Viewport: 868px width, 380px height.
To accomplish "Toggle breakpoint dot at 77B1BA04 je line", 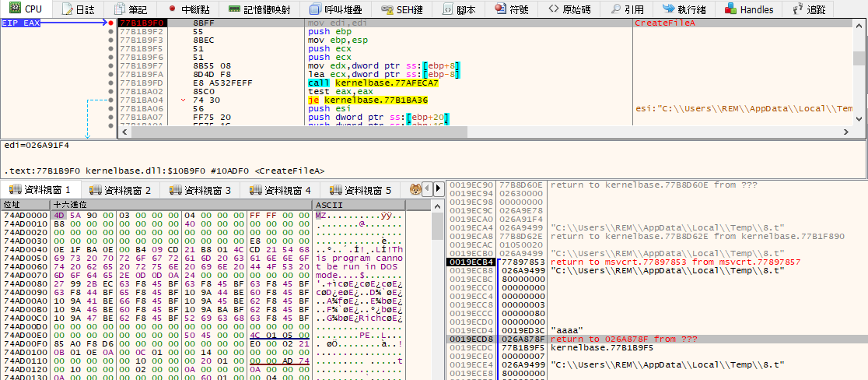I will coord(110,100).
